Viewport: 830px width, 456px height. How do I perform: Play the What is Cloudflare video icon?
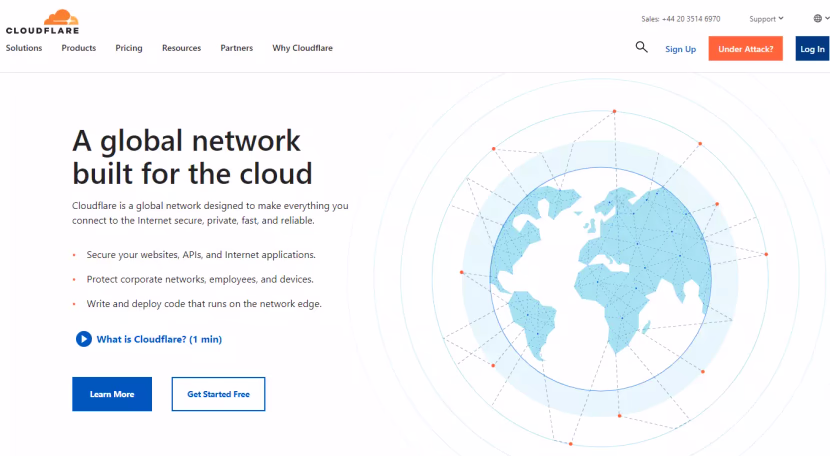point(84,339)
